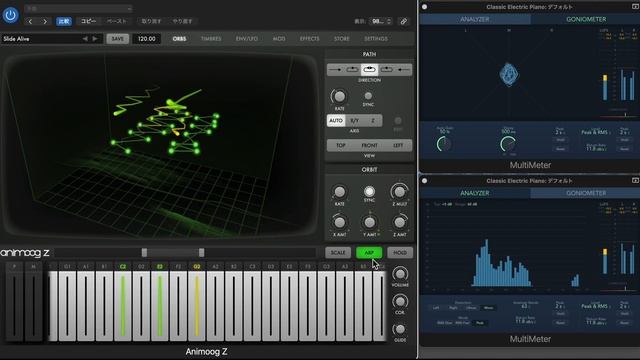
Task: Open the STORE tab
Action: (342, 39)
